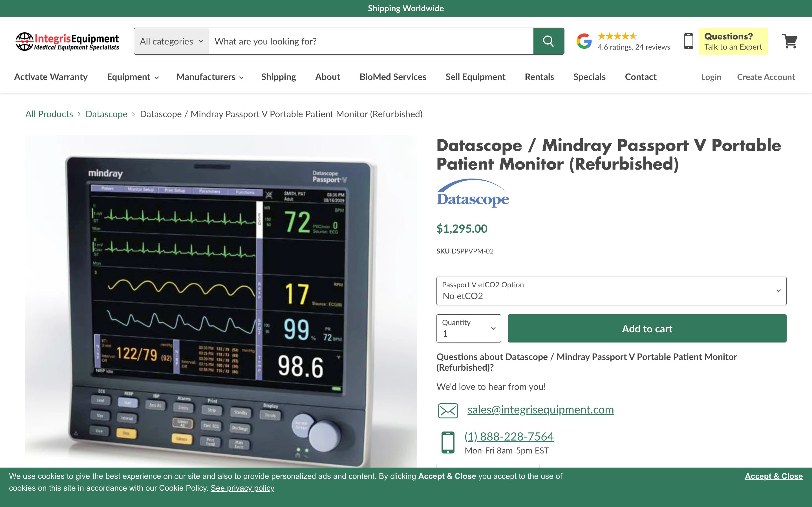
Task: Open the BioMed Services page
Action: [x=392, y=77]
